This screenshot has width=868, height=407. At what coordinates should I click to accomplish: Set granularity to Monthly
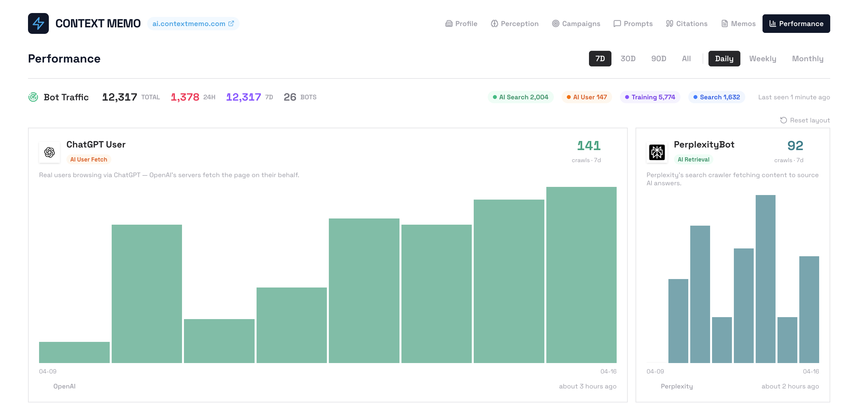coord(807,59)
